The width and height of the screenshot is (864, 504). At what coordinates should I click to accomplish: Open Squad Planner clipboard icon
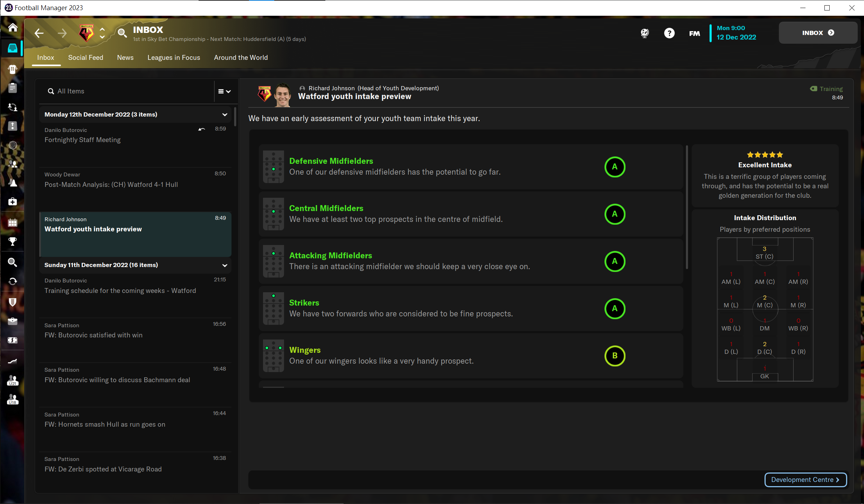(13, 88)
